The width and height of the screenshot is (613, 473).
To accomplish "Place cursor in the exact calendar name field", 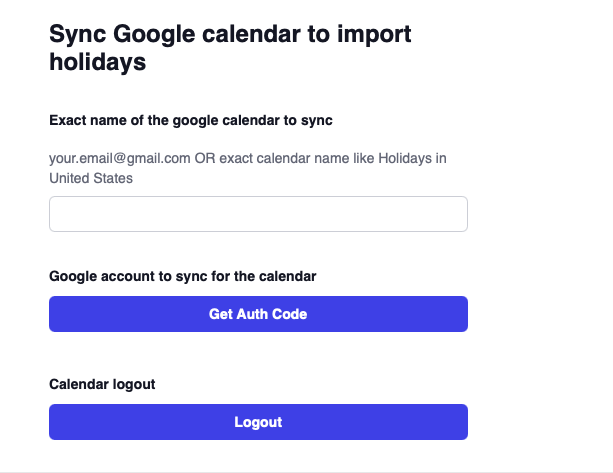I will point(258,214).
